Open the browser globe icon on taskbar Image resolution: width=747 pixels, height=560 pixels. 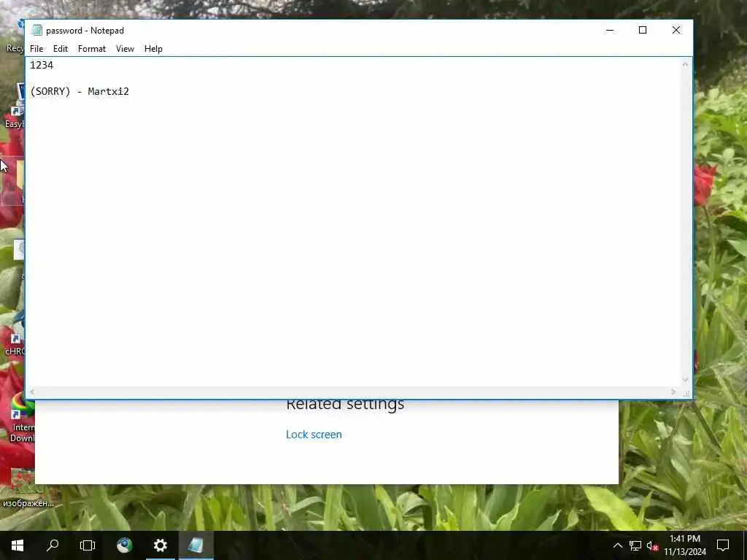point(125,545)
